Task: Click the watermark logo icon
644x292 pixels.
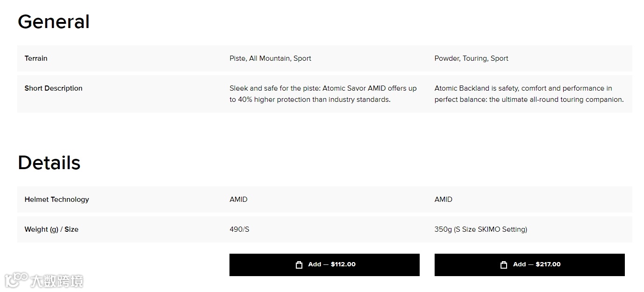Action: pyautogui.click(x=16, y=280)
